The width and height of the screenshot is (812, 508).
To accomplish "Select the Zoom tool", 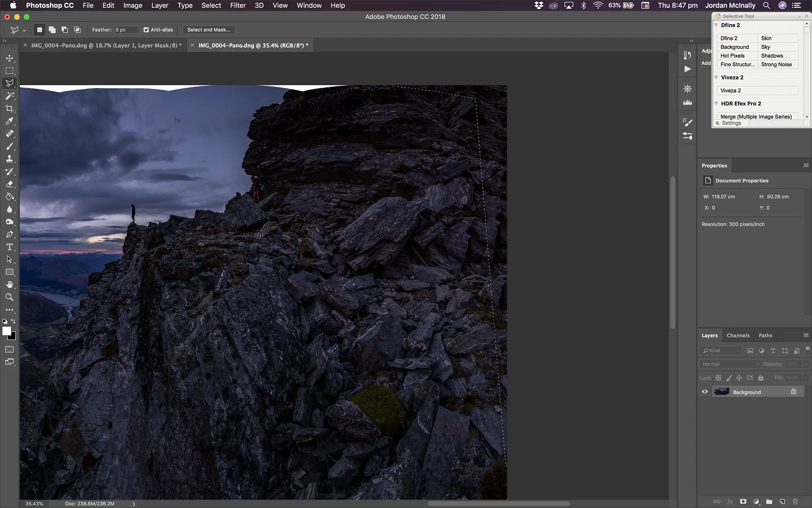I will 10,297.
